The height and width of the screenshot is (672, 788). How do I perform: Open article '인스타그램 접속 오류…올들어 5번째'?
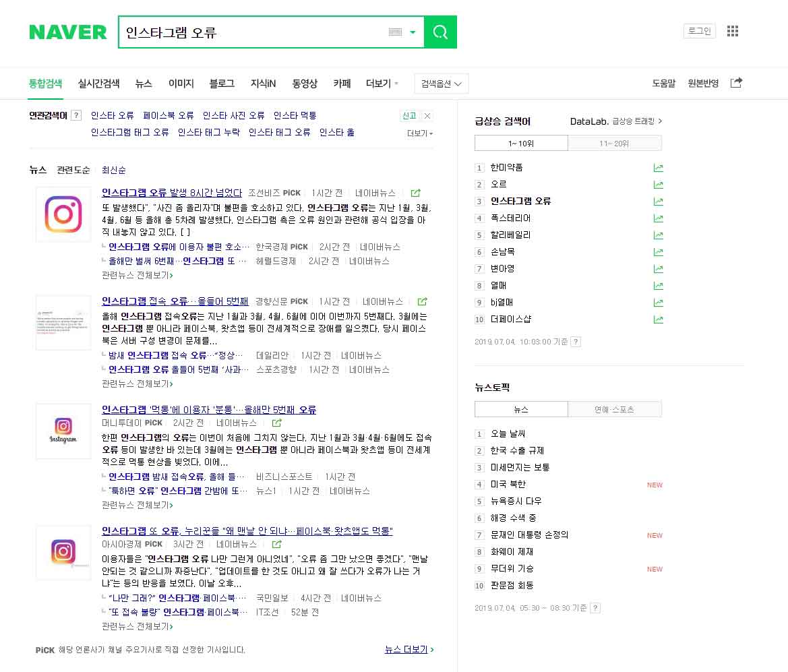pyautogui.click(x=175, y=301)
